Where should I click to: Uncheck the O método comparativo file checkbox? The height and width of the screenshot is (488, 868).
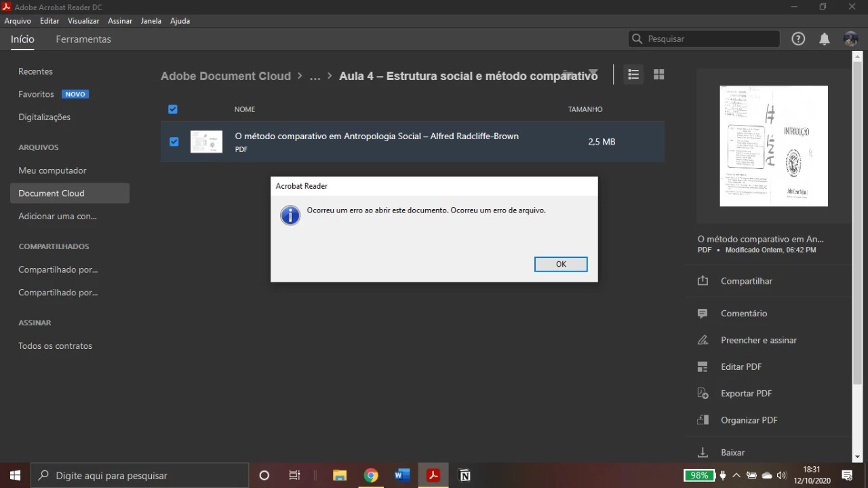[x=174, y=142]
